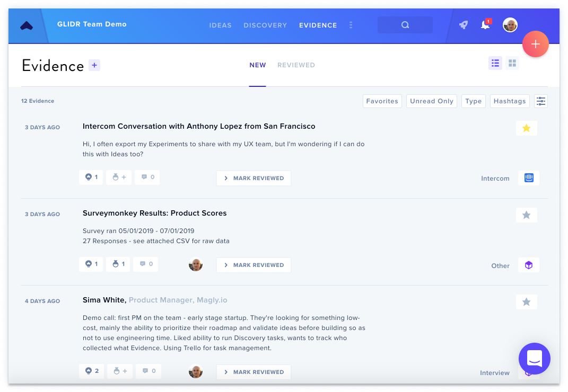The image size is (568, 392).
Task: Open notifications bell with red badge
Action: click(485, 24)
